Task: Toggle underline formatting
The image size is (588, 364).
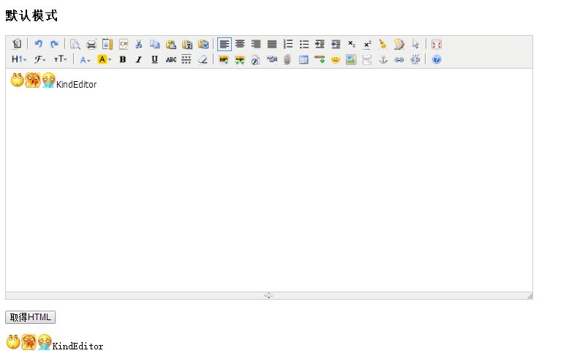Action: (154, 59)
